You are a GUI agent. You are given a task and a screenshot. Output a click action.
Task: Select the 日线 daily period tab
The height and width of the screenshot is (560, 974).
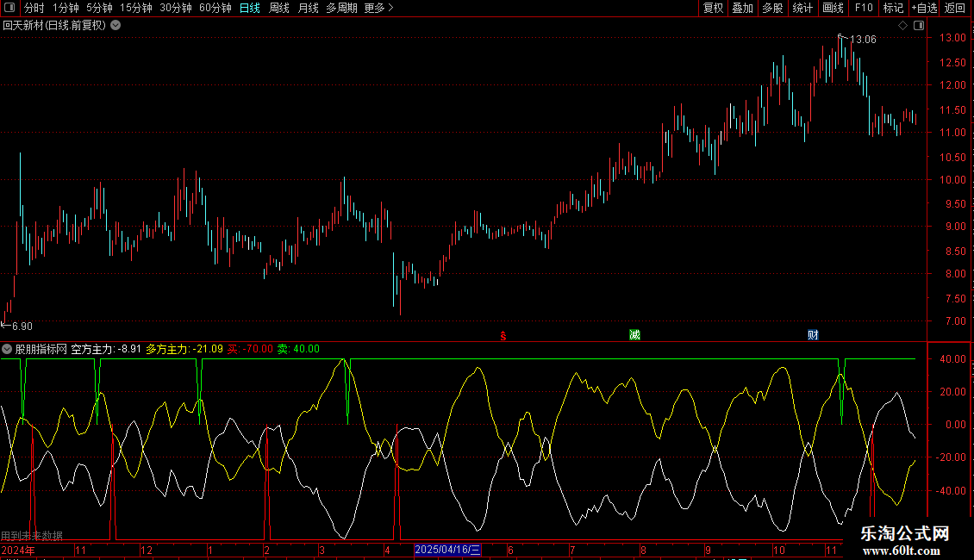(250, 8)
